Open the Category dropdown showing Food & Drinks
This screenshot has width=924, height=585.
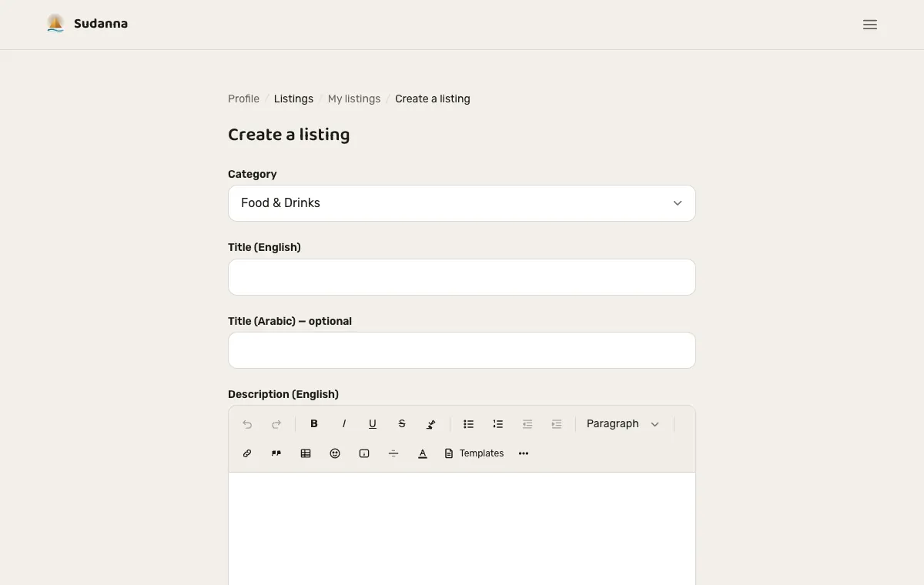tap(462, 203)
